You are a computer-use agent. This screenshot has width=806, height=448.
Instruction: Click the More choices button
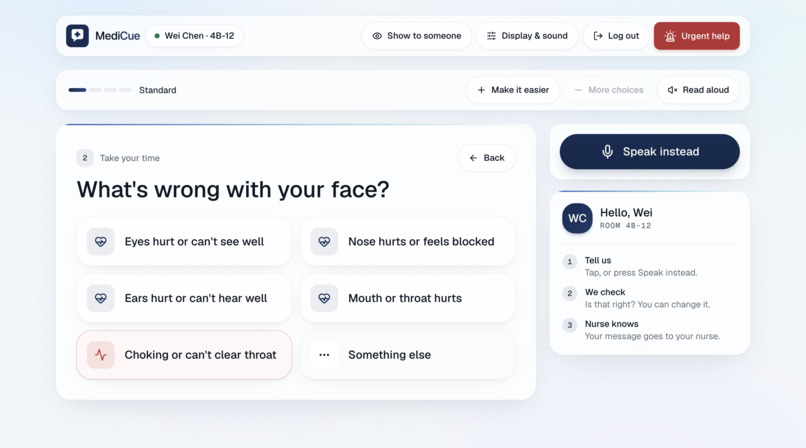609,90
